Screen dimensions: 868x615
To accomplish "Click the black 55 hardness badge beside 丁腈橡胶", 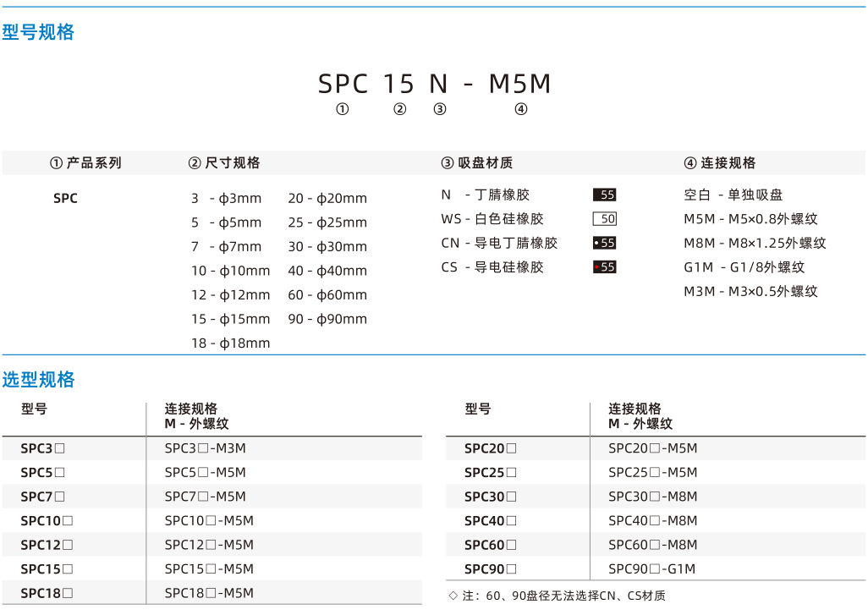I will [x=605, y=195].
